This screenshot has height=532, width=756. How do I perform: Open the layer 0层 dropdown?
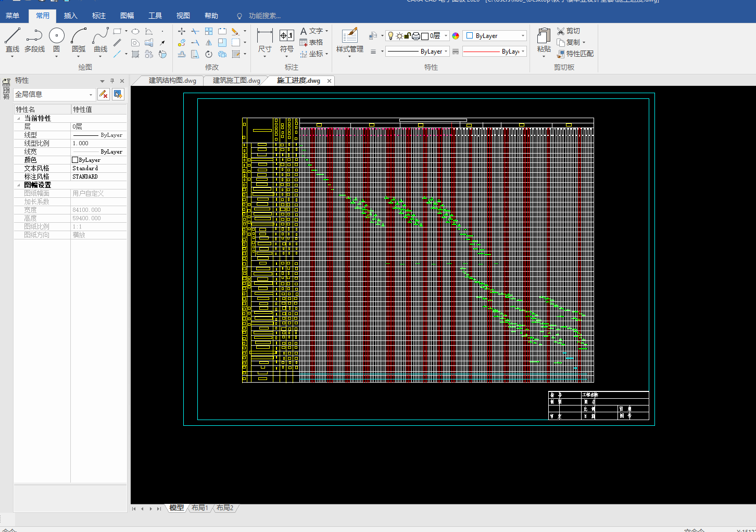point(446,36)
